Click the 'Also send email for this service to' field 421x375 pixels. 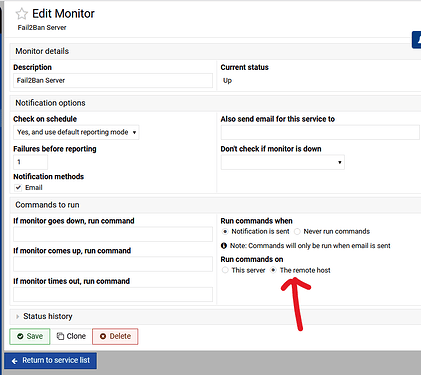320,132
